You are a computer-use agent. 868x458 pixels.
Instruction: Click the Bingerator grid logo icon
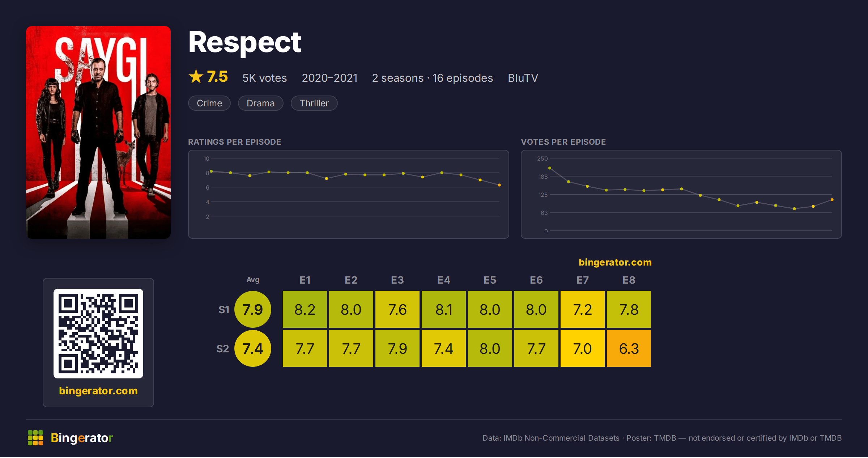[x=35, y=438]
